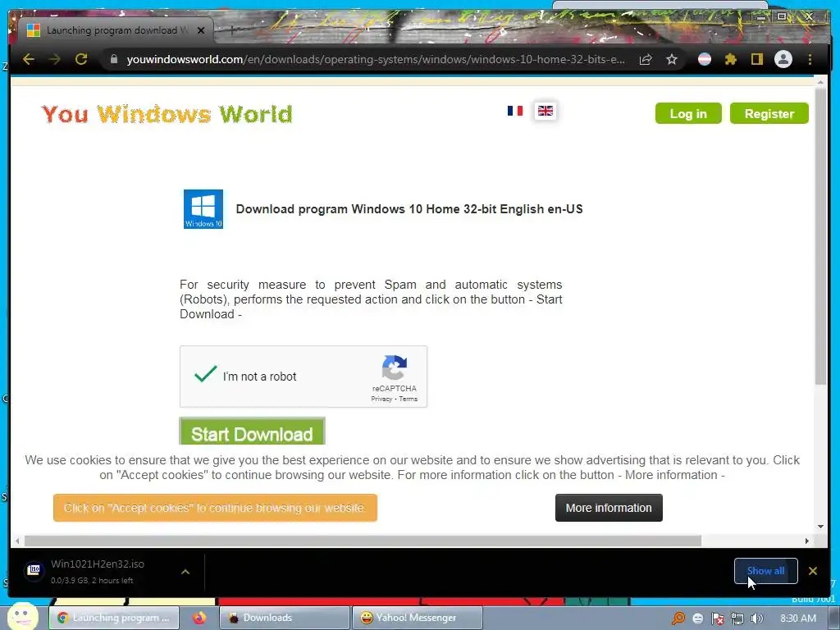Expand the download item options chevron
The width and height of the screenshot is (840, 630).
tap(185, 572)
